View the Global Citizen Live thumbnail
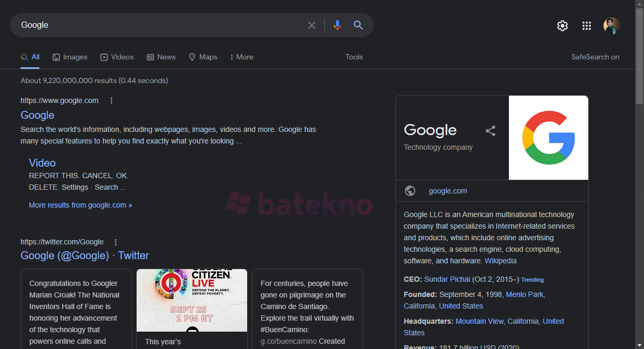The image size is (644, 349). pos(191,300)
